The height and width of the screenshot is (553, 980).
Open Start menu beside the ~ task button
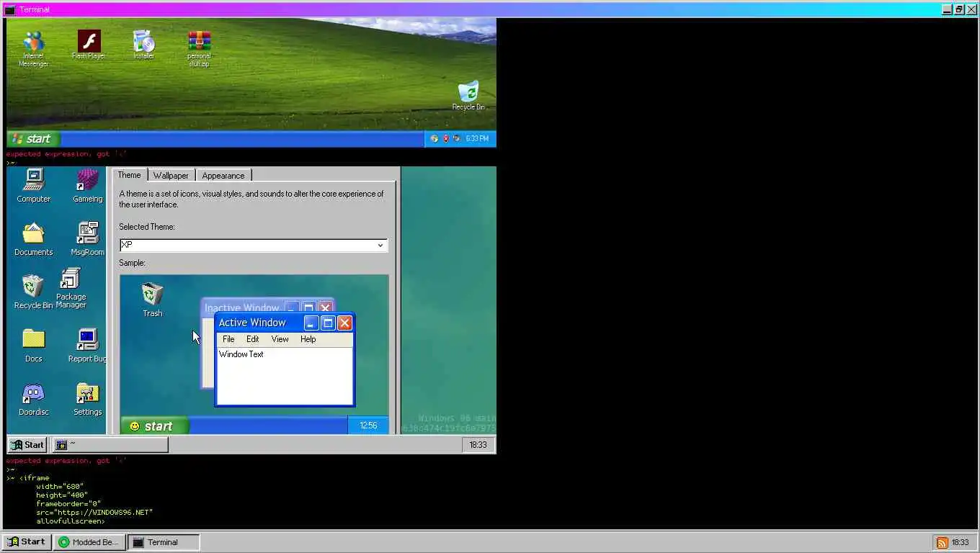[x=27, y=444]
